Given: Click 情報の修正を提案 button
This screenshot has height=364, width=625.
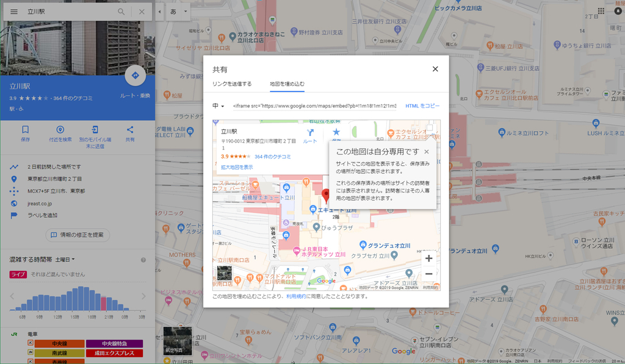Looking at the screenshot, I should 78,235.
